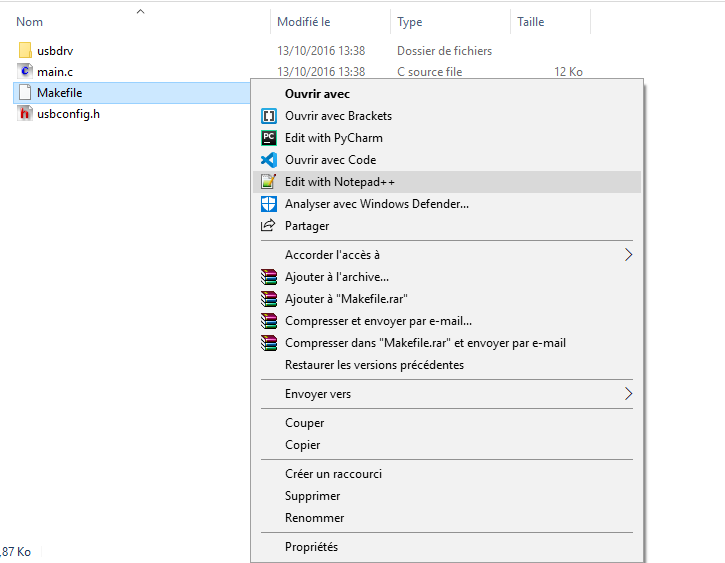Click the Notepad++ icon in context menu

[268, 182]
